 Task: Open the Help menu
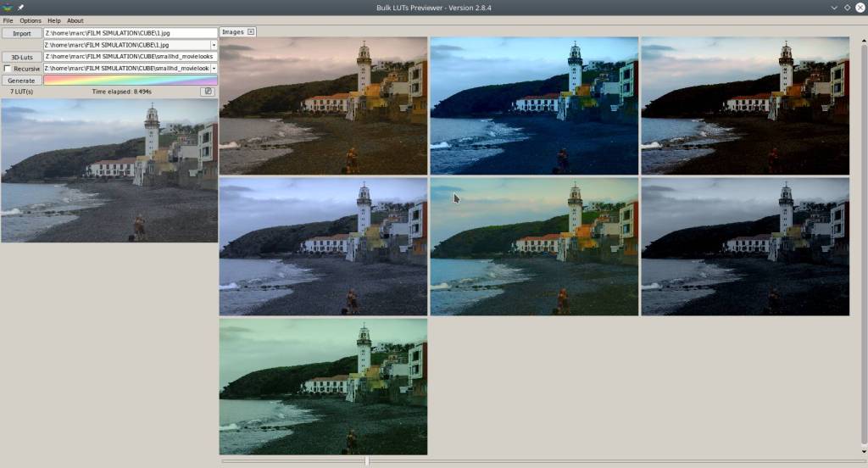coord(54,20)
